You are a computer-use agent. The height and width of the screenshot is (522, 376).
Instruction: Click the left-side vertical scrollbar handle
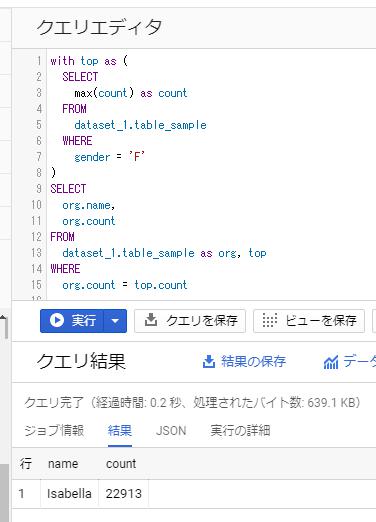tap(4, 493)
